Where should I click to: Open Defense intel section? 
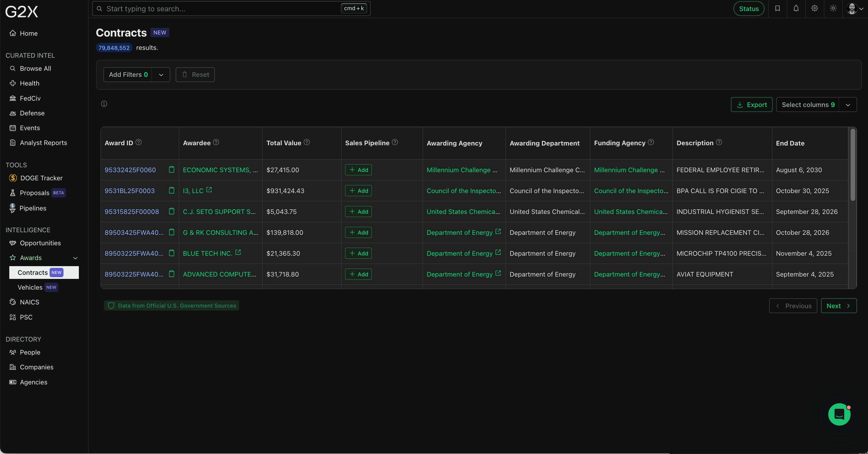[x=27, y=113]
